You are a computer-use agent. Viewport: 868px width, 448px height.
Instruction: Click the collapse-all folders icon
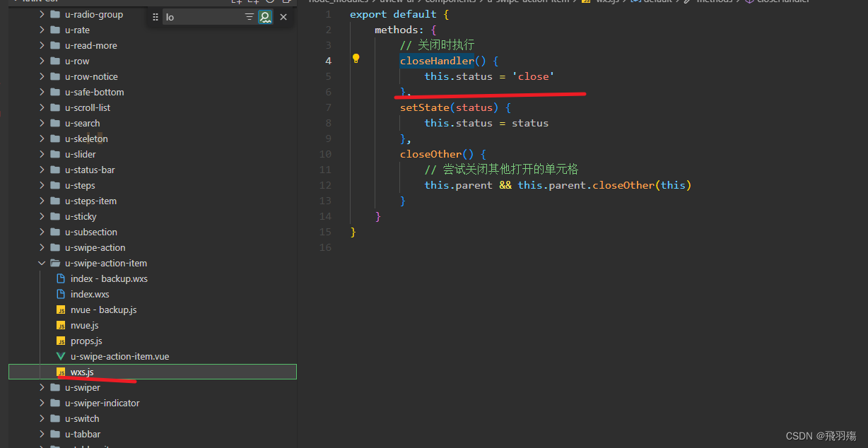(x=286, y=2)
